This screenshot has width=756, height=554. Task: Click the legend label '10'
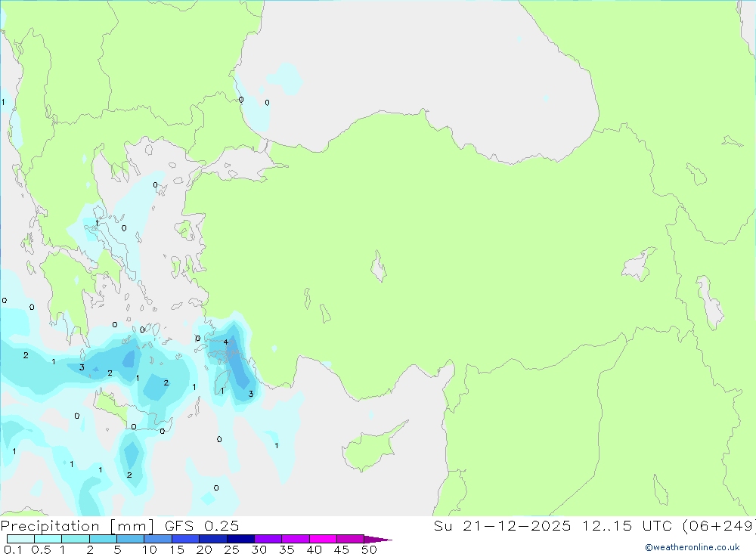150,549
